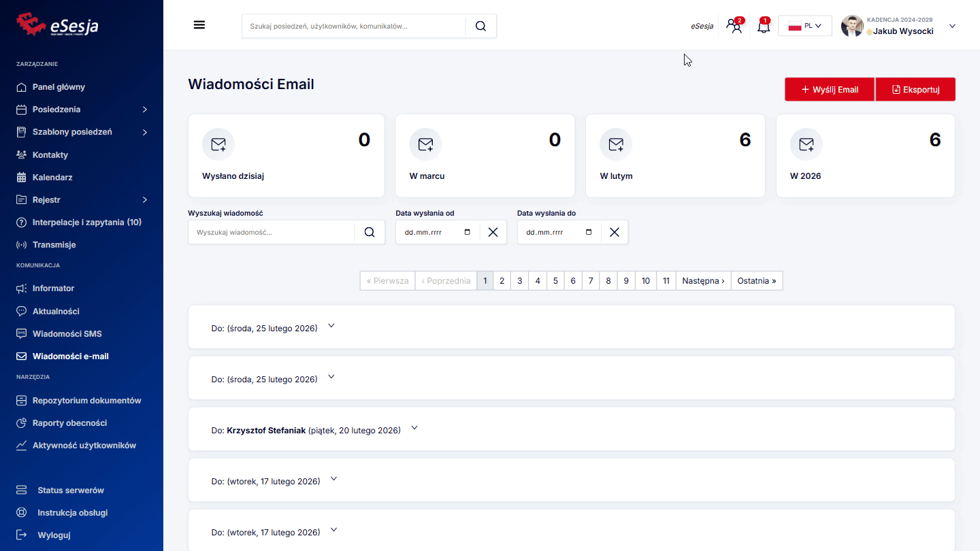Expand the Jakub Wysocki user menu

[952, 26]
